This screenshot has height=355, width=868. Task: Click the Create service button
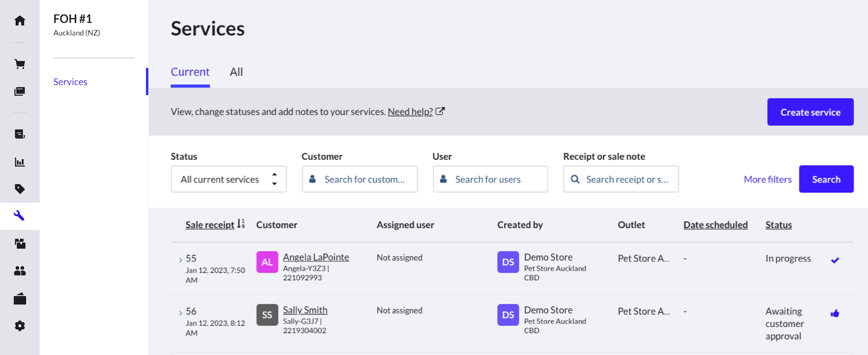click(x=810, y=112)
